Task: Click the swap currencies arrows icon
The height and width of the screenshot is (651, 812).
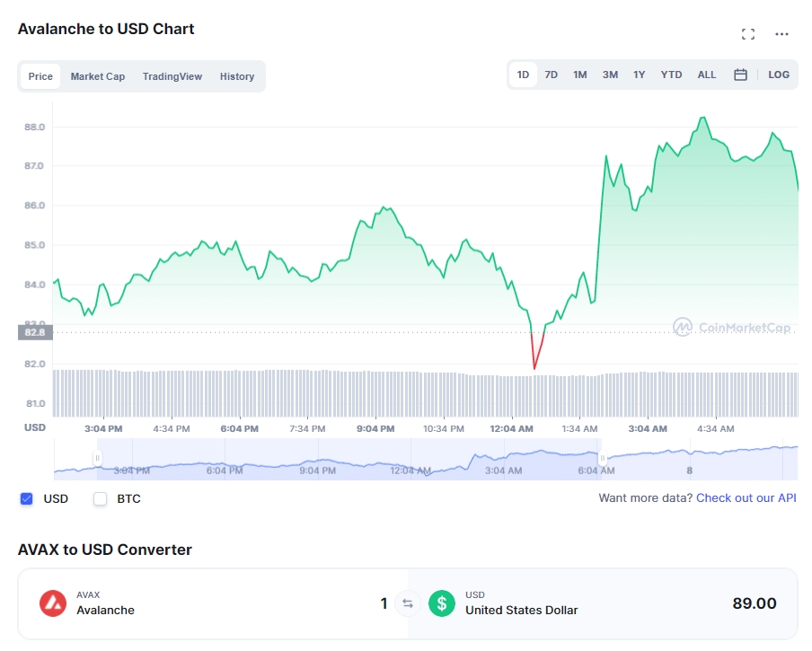Action: 407,603
